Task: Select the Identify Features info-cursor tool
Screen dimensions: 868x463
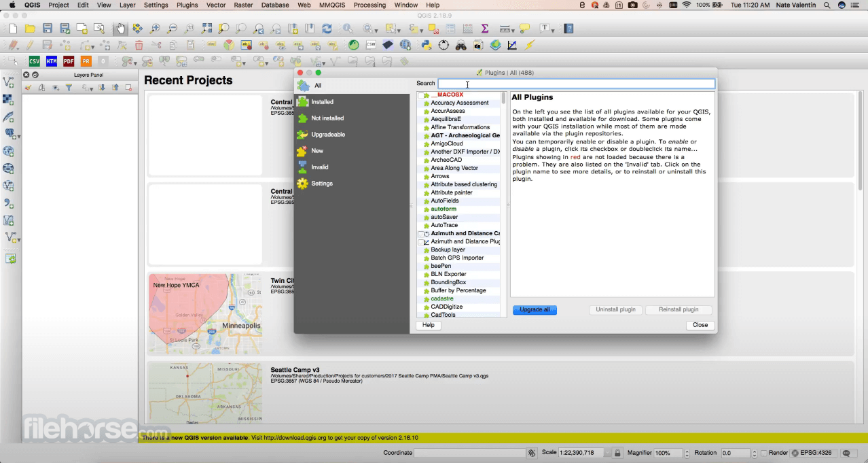Action: [348, 29]
